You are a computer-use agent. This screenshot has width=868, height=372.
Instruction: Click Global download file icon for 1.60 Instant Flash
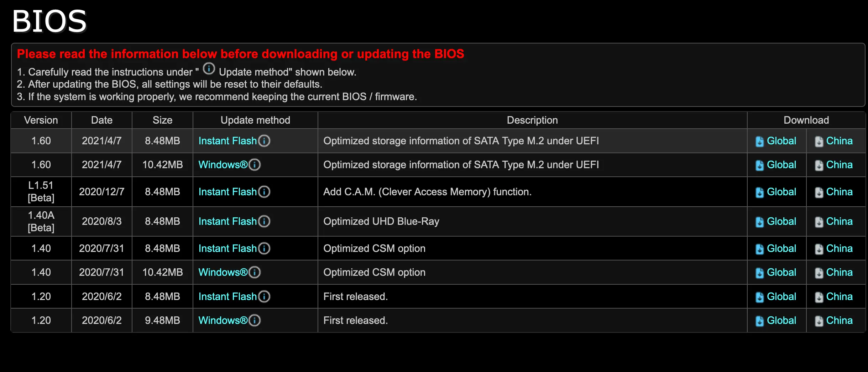tap(759, 141)
